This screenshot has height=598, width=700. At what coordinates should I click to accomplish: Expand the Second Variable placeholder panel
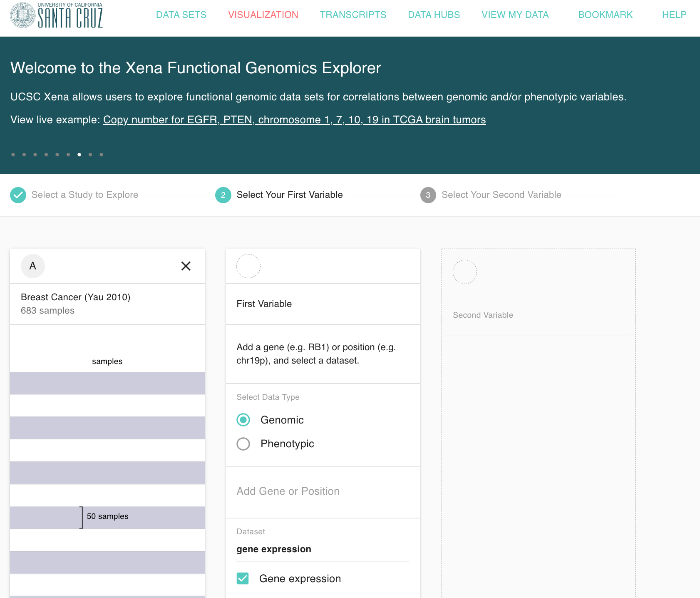point(538,315)
